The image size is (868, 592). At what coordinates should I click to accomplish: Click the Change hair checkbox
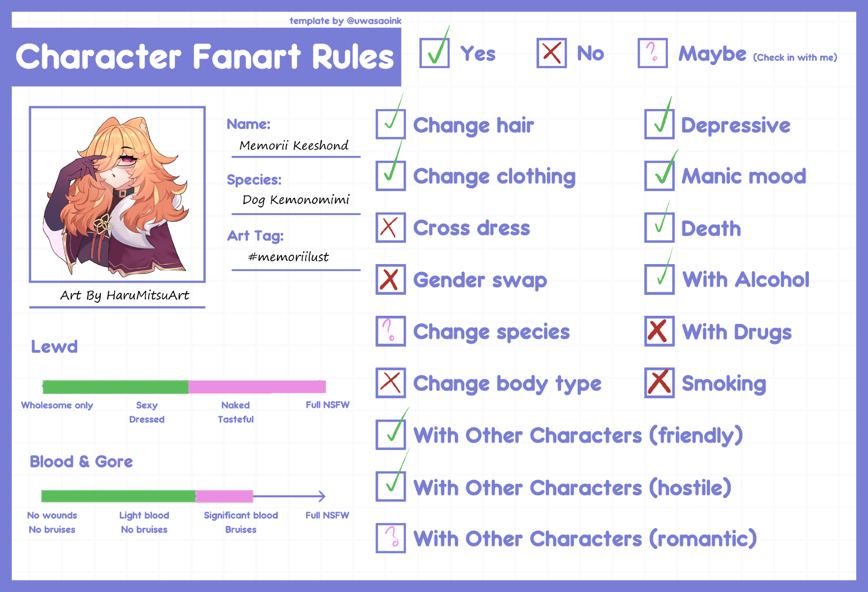pyautogui.click(x=391, y=124)
